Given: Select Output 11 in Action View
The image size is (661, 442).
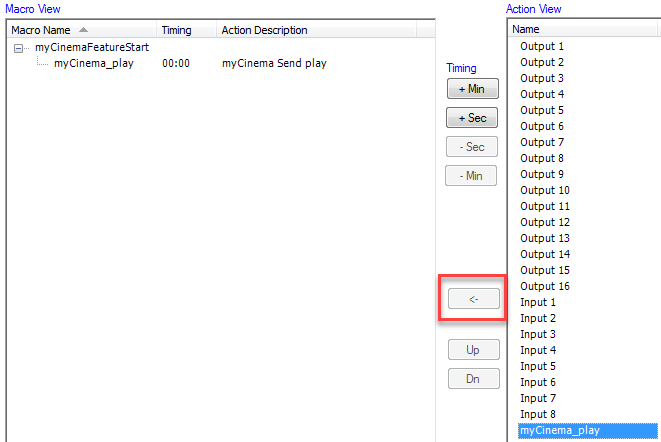Looking at the screenshot, I should tap(545, 207).
